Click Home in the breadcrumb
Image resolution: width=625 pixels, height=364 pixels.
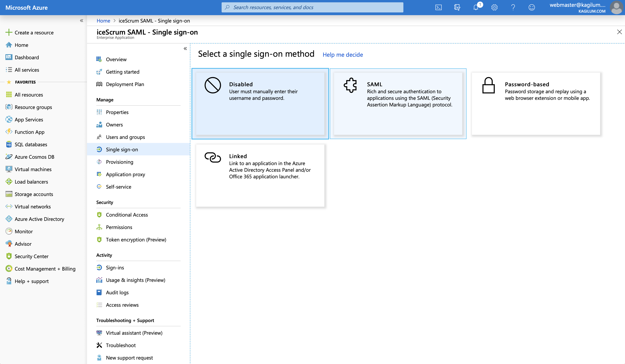point(103,21)
